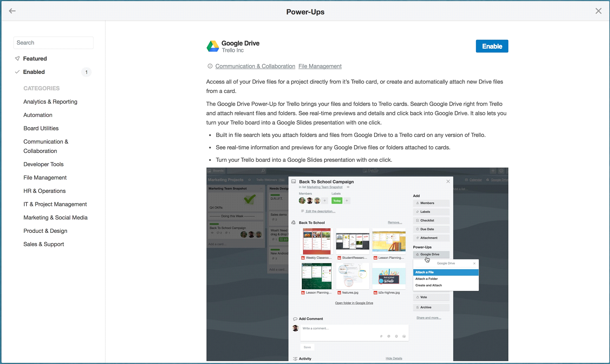The width and height of the screenshot is (610, 364).
Task: Click the paragraph starting 'Access all of your Drive files'
Action: click(355, 86)
